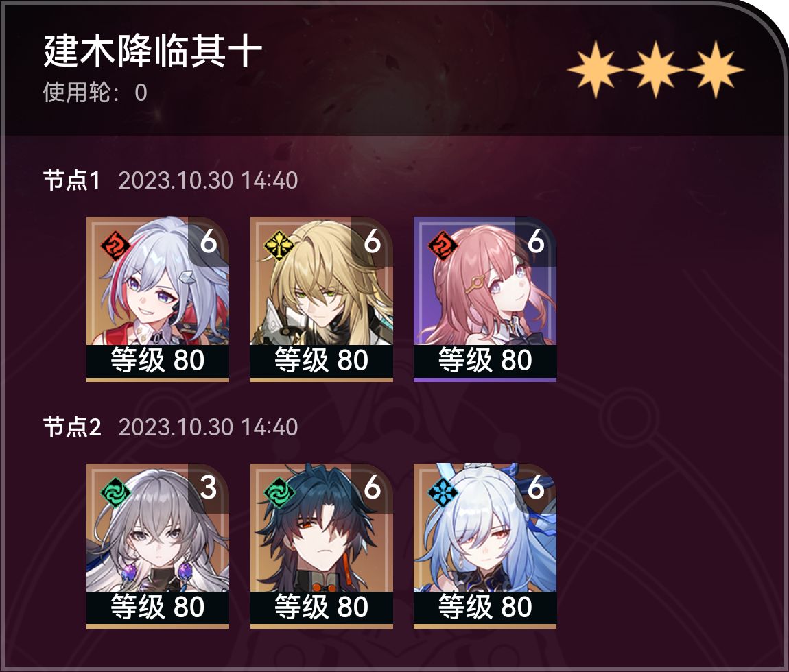This screenshot has height=672, width=789.
Task: Click the Fire element icon on Topaz card
Action: [x=115, y=246]
